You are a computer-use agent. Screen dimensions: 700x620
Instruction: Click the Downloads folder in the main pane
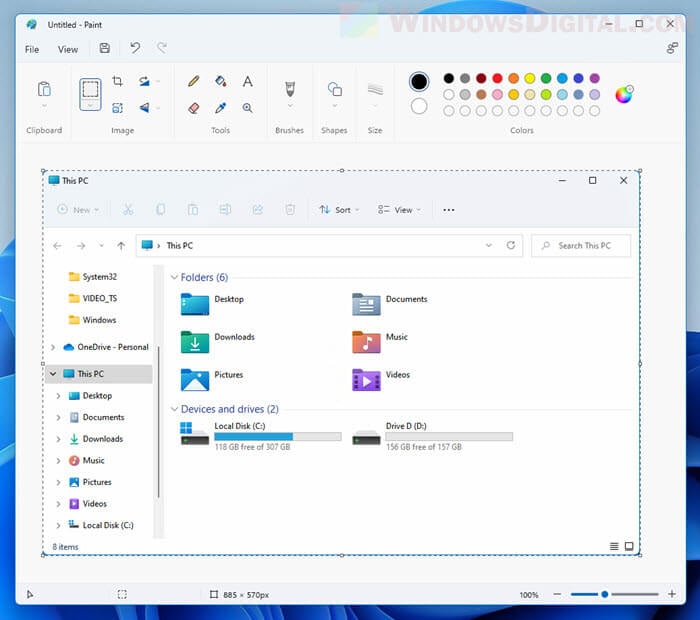pos(217,342)
